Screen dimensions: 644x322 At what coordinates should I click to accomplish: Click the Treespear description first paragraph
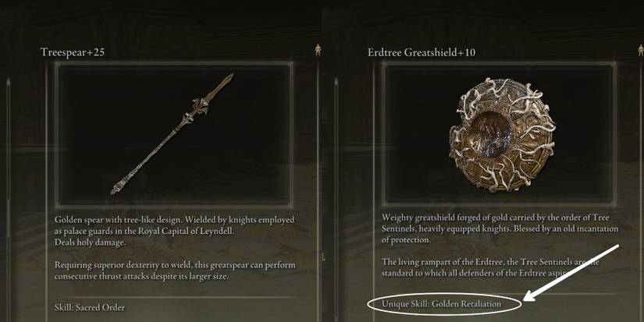(175, 231)
